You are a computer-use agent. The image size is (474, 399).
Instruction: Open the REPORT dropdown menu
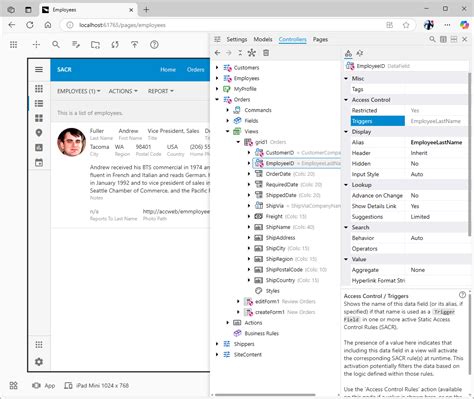[161, 91]
